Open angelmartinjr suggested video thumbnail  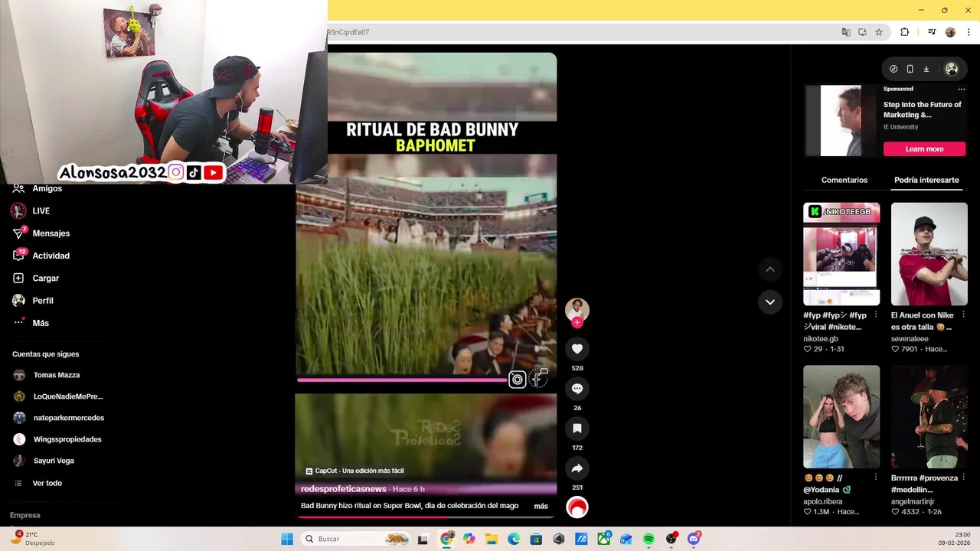[x=929, y=417]
